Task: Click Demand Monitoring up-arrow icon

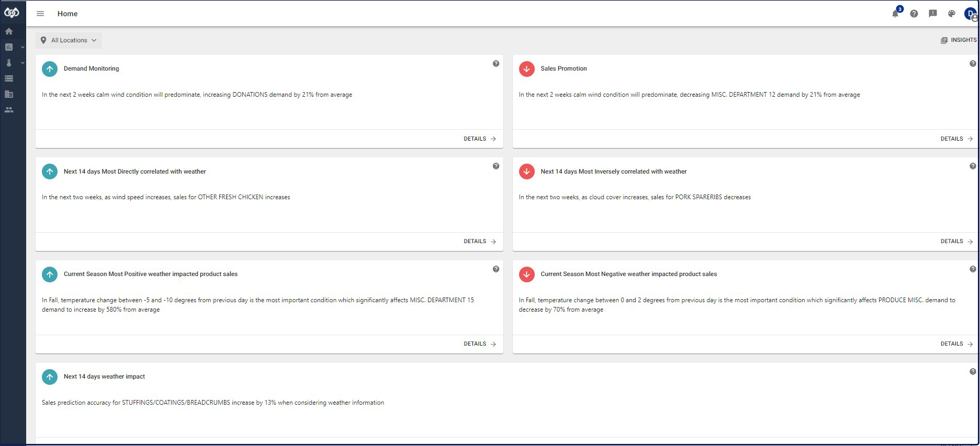Action: point(50,68)
